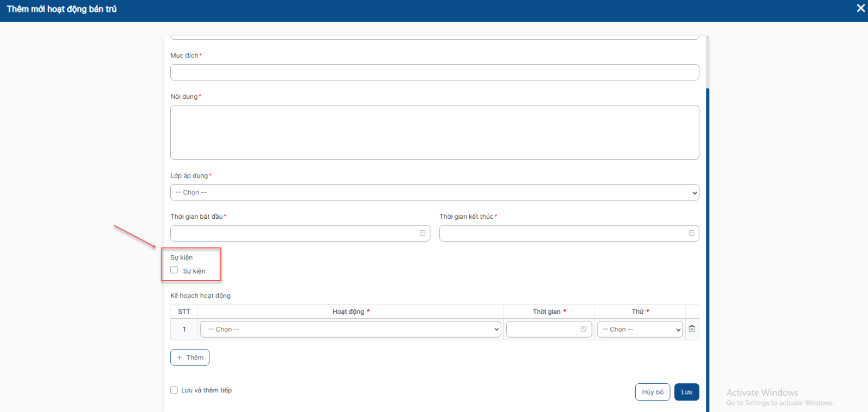Open the Hoạt động dropdown in row 1
868x412 pixels.
[350, 329]
